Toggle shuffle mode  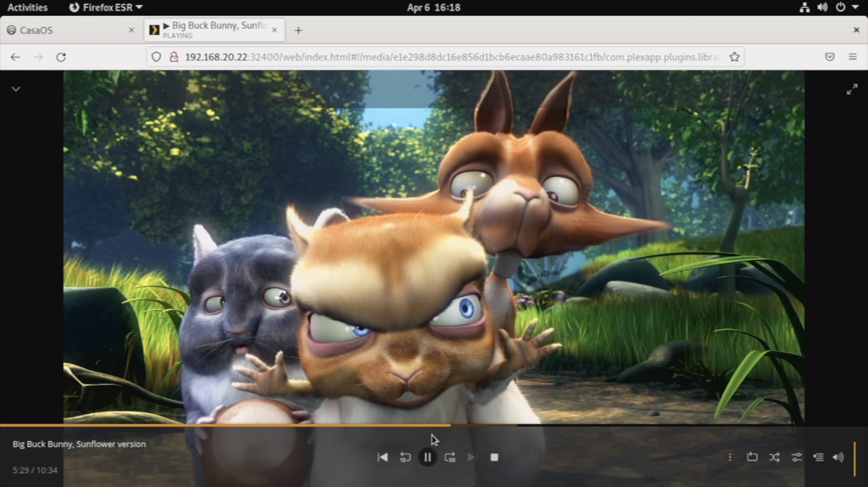point(774,457)
